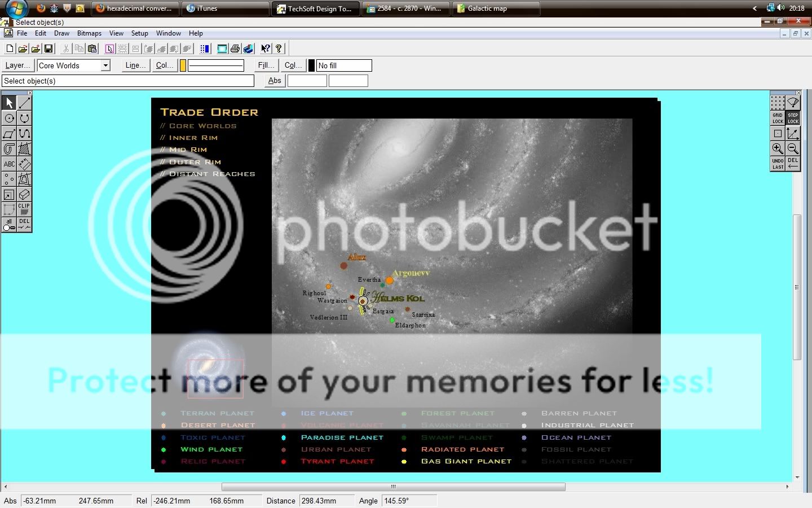Pick the Circle drawing tool
Screen dimensions: 812x508
9,118
